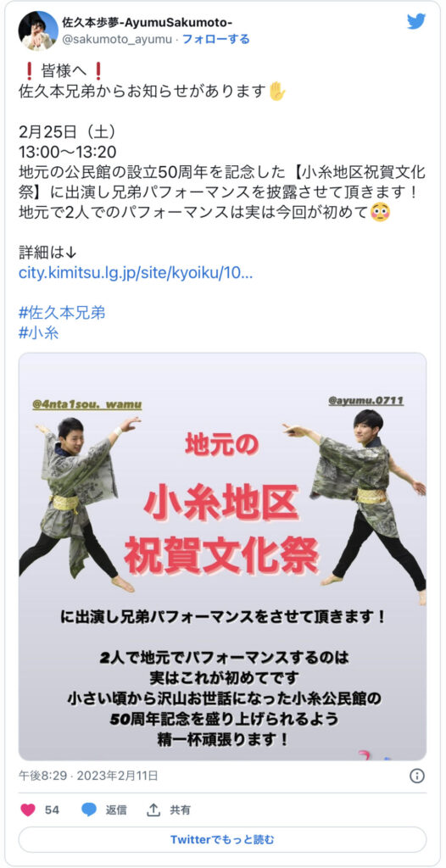The width and height of the screenshot is (446, 868).
Task: Open the tweet info circle icon
Action: [x=416, y=776]
